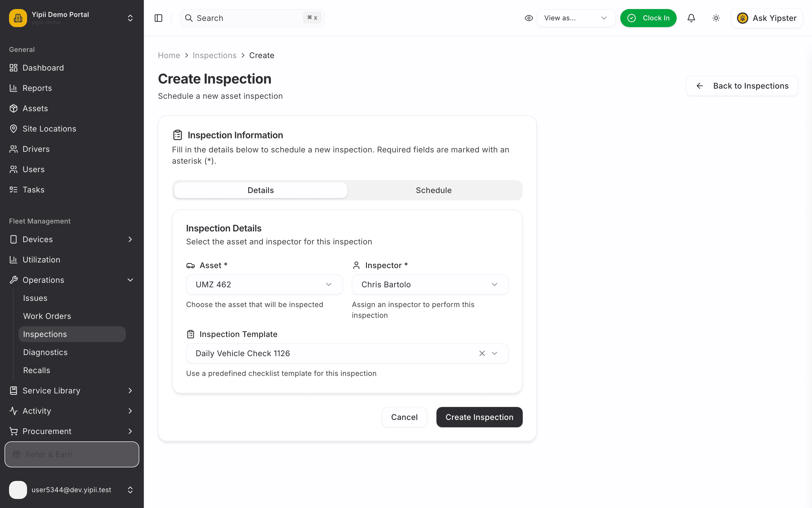Click the Asset vehicle icon
This screenshot has width=812, height=508.
coord(191,265)
